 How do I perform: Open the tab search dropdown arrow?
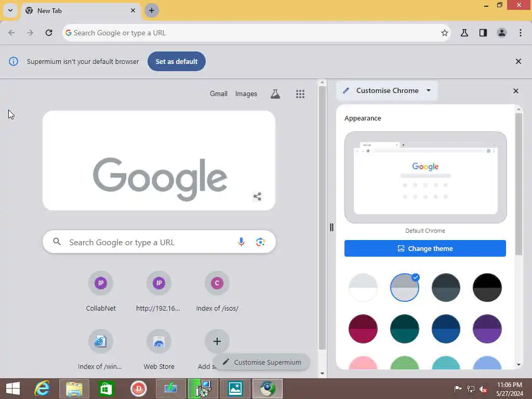[x=10, y=10]
